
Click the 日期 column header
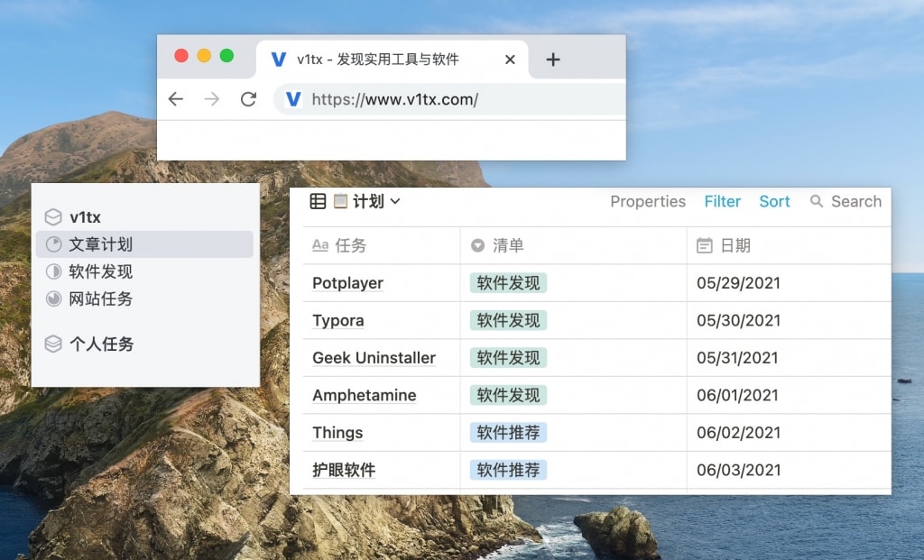(x=789, y=245)
